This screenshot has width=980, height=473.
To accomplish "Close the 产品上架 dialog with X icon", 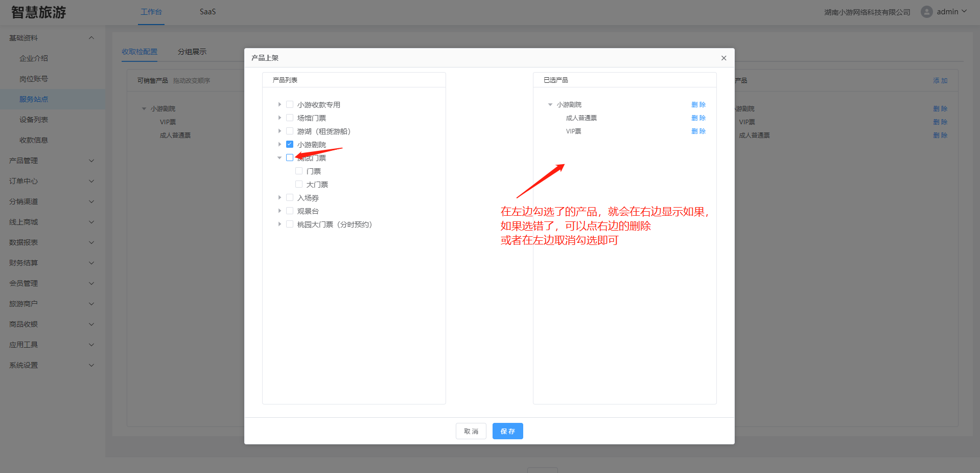I will (724, 58).
